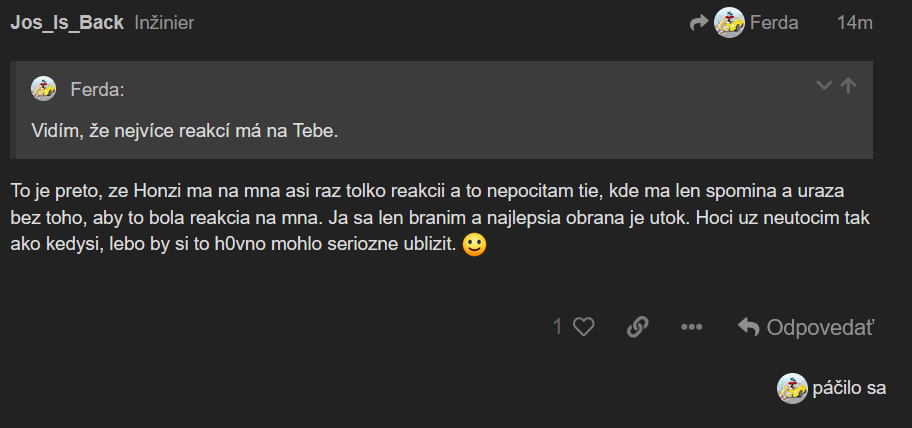
Task: Copy post link with the chain icon
Action: 637,326
